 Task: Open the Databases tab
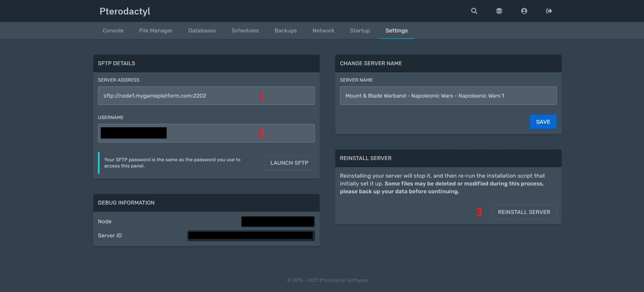tap(202, 30)
